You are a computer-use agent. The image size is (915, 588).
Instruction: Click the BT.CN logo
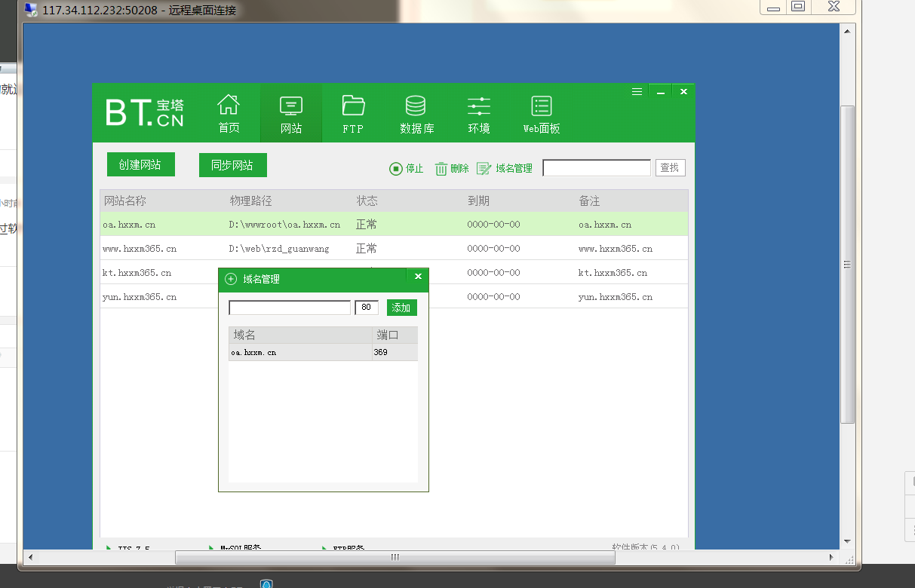(145, 113)
